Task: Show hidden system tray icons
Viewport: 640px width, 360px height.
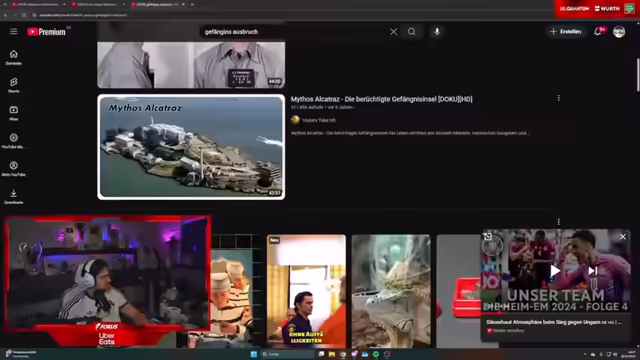Action: tap(584, 354)
